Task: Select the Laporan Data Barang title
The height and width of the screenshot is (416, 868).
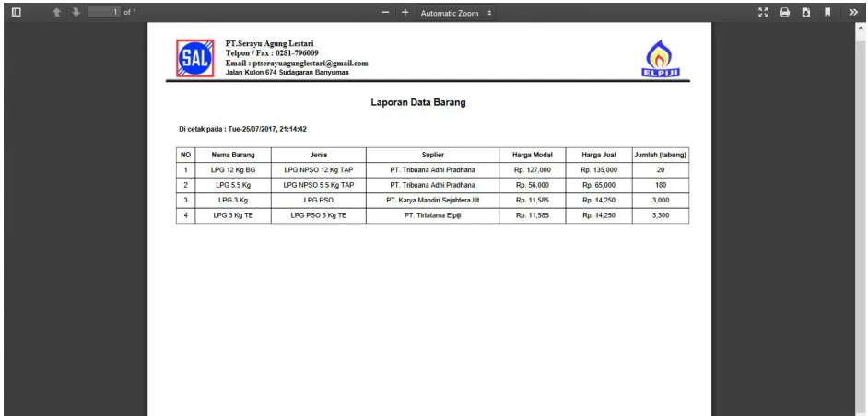Action: tap(418, 103)
